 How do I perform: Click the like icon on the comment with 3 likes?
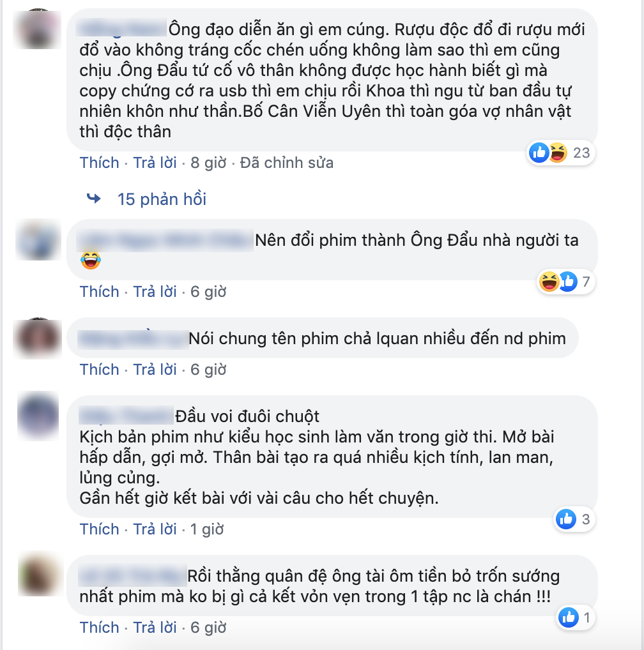566,519
